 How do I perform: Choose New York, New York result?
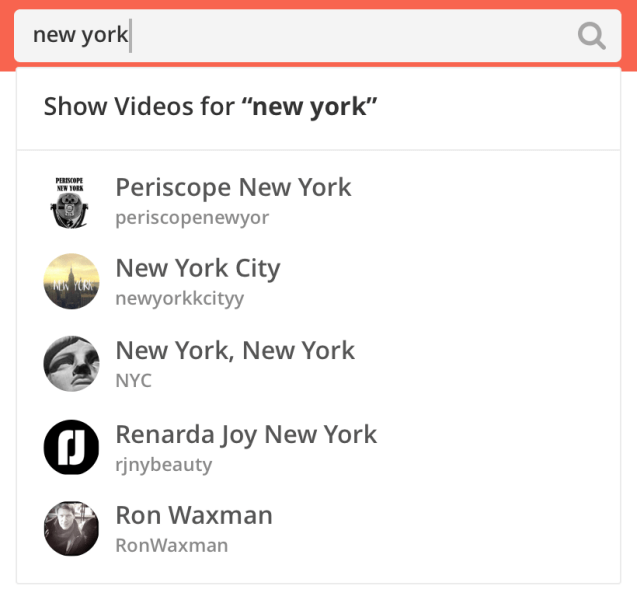click(x=318, y=364)
